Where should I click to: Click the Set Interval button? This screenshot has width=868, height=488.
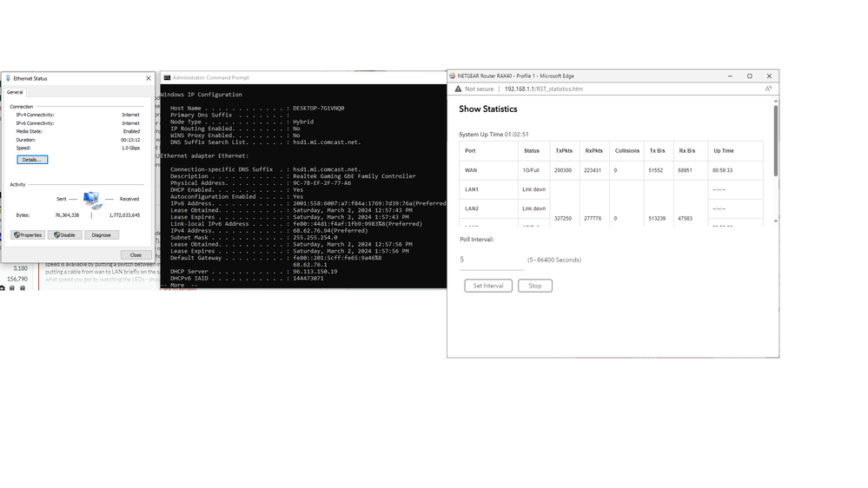coord(488,286)
